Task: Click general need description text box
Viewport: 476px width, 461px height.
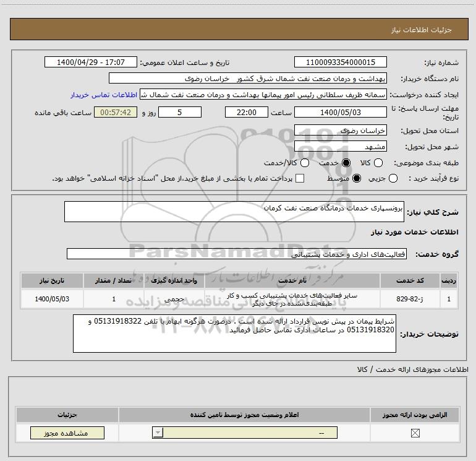Action: tap(234, 212)
